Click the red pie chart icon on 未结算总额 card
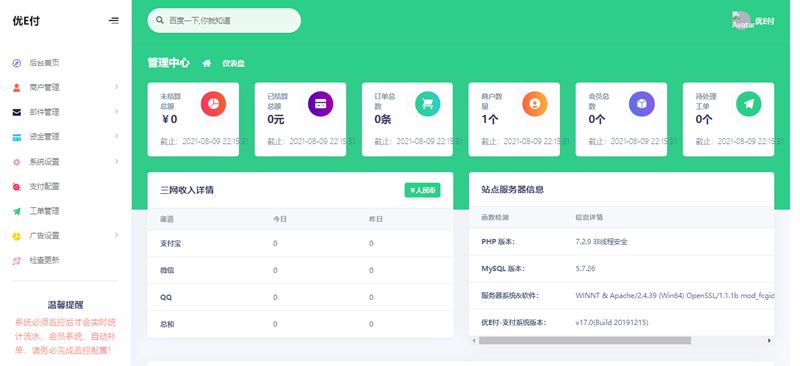 click(213, 104)
